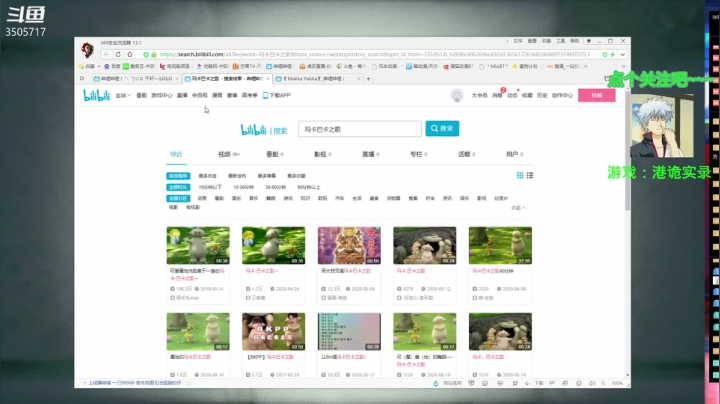The image size is (720, 404).
Task: Switch to the Makka Pakka browser tab
Action: 318,79
